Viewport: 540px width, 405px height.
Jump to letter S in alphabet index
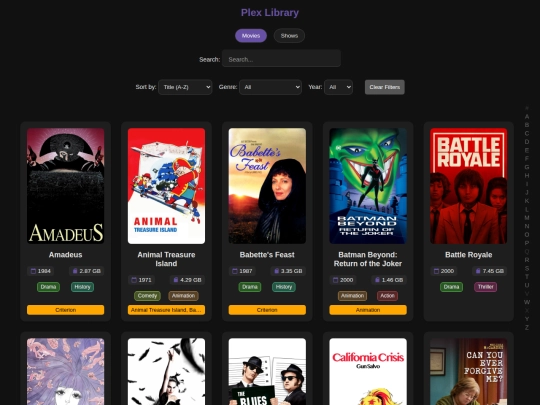[527, 268]
